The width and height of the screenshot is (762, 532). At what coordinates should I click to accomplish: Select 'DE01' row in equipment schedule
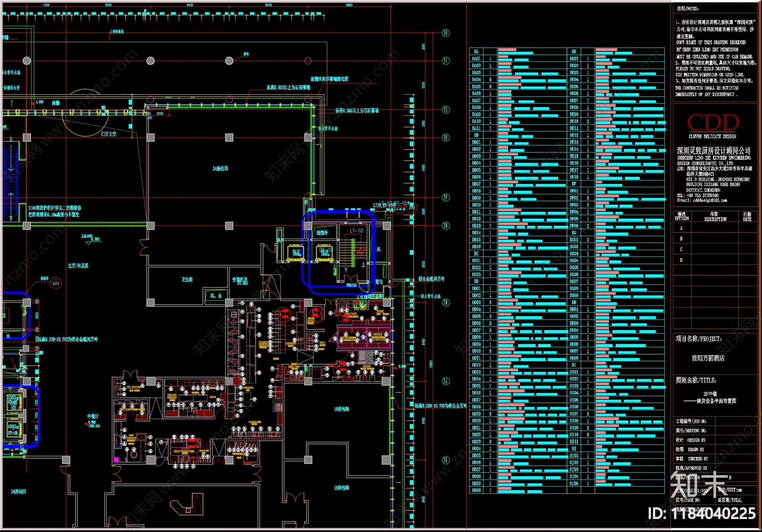tap(616, 59)
